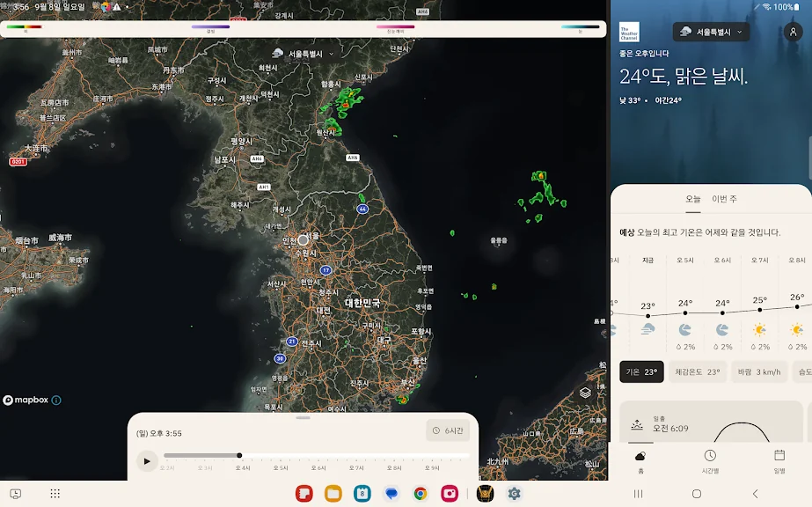
Task: Tap the taskbar screen-capture icon
Action: click(16, 494)
